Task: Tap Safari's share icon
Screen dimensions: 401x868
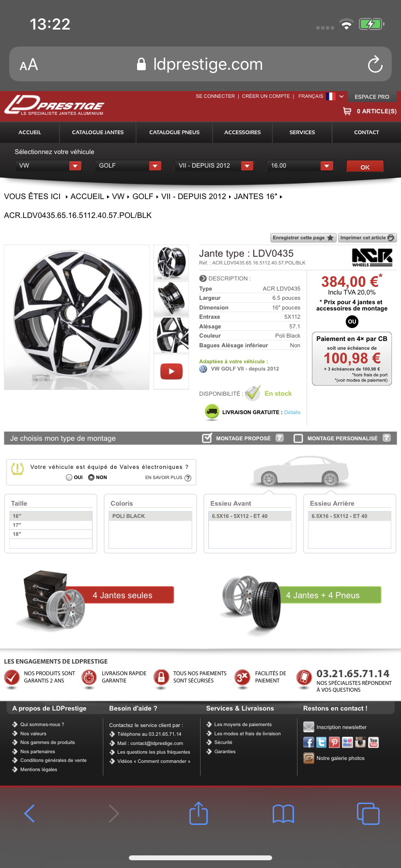Action: (199, 813)
